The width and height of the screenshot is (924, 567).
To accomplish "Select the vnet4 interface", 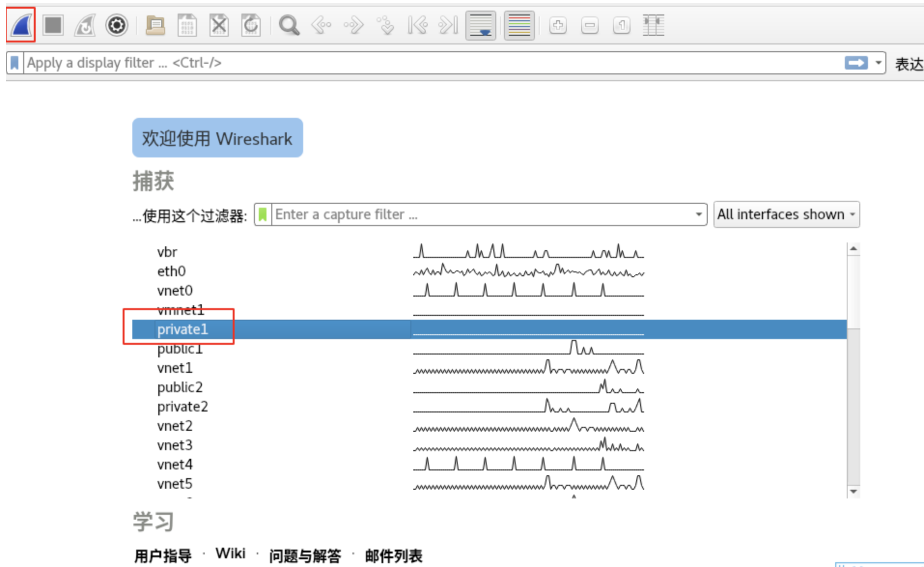I will click(x=175, y=464).
